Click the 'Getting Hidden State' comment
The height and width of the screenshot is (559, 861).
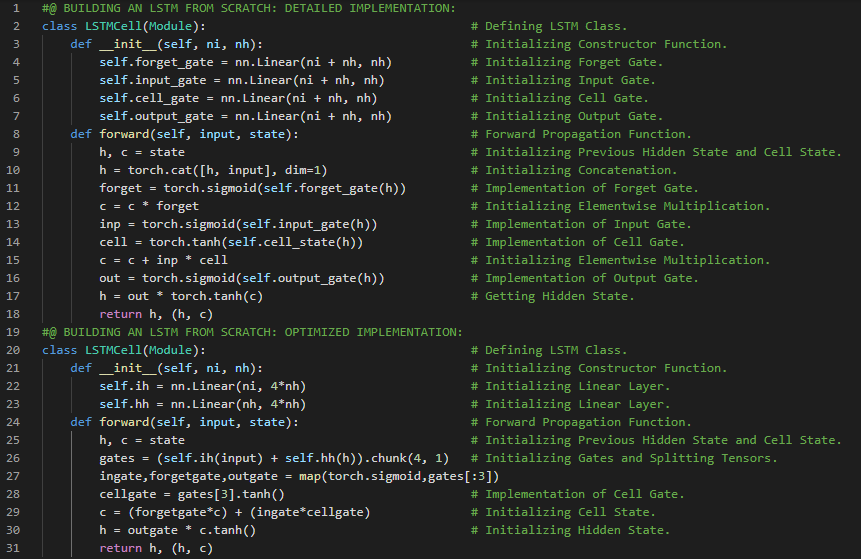(559, 296)
